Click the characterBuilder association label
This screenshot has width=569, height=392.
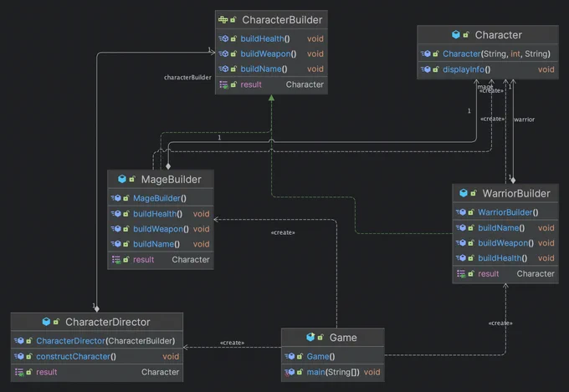(x=187, y=77)
